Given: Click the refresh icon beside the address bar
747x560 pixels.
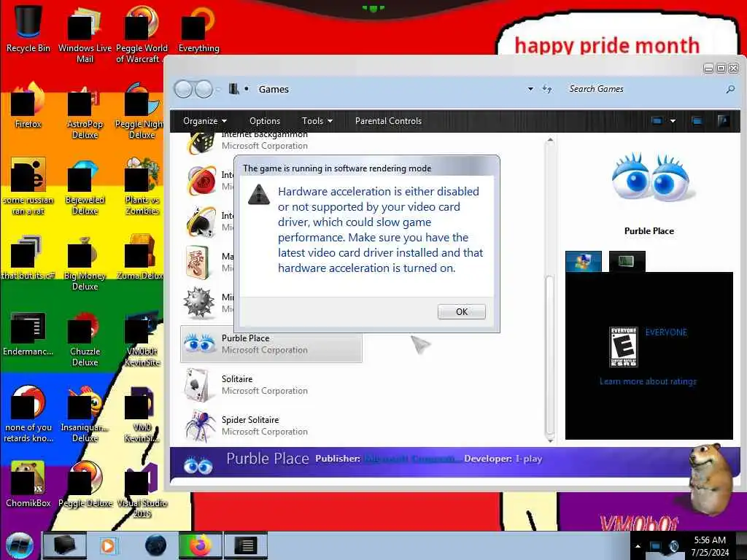Looking at the screenshot, I should 547,89.
